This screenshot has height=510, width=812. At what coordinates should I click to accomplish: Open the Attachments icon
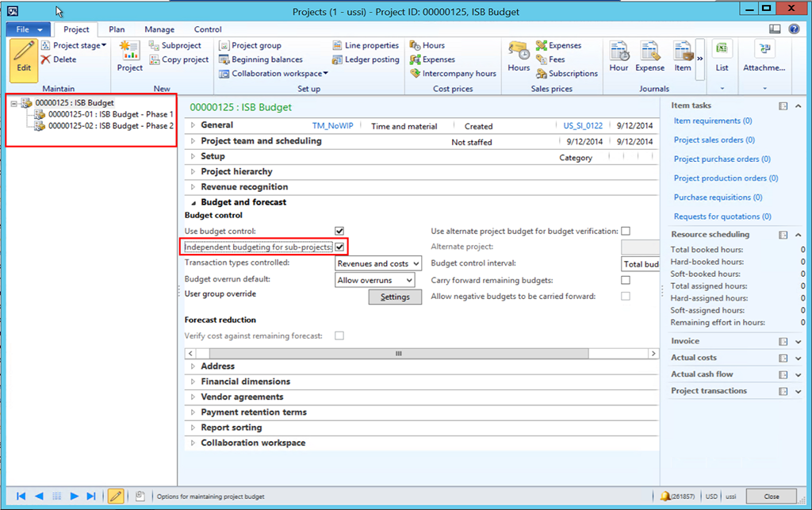click(x=763, y=56)
